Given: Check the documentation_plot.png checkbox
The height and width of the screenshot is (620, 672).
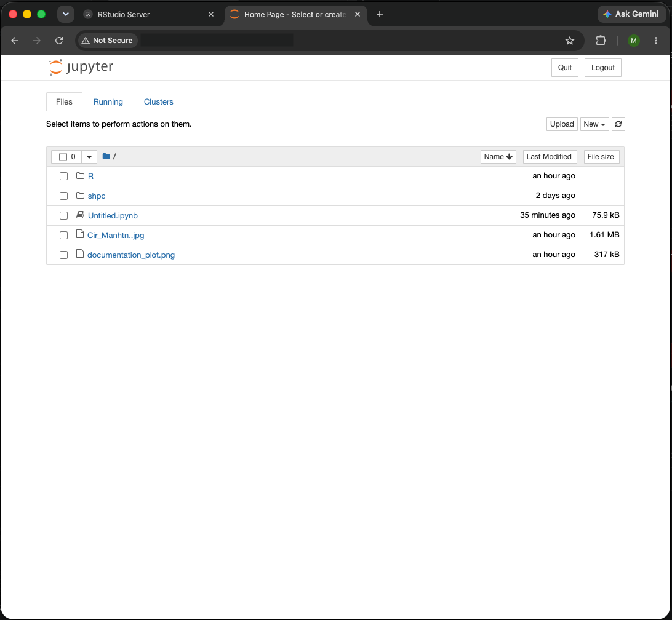Looking at the screenshot, I should [63, 255].
